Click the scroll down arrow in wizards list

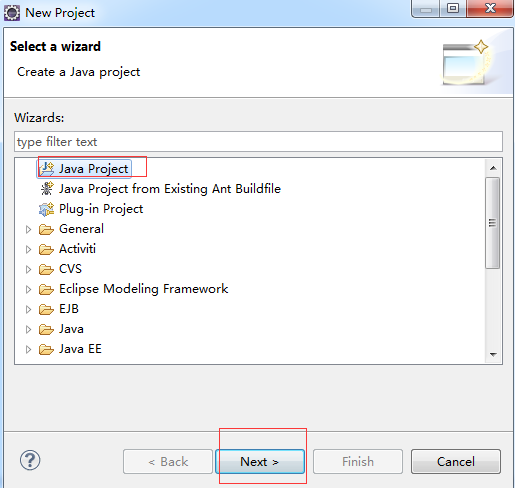493,354
